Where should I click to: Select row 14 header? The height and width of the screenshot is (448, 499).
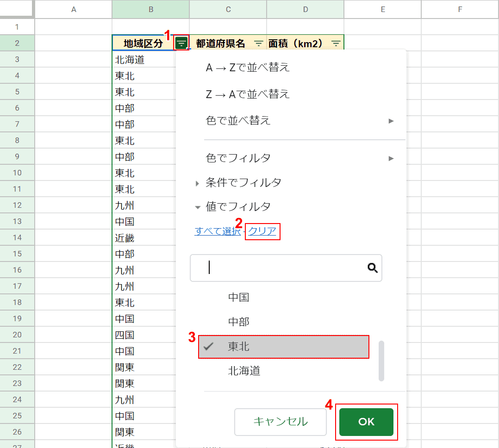click(x=17, y=238)
